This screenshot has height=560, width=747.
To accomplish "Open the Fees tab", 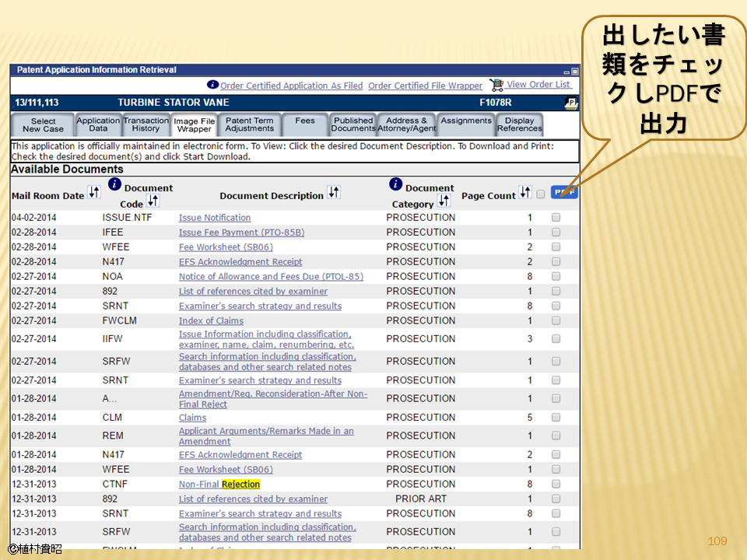I will tap(305, 124).
